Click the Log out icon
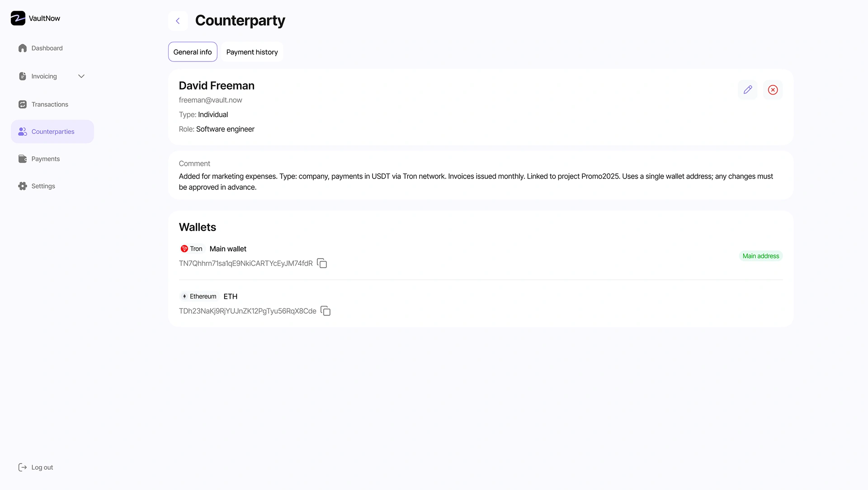 click(22, 467)
